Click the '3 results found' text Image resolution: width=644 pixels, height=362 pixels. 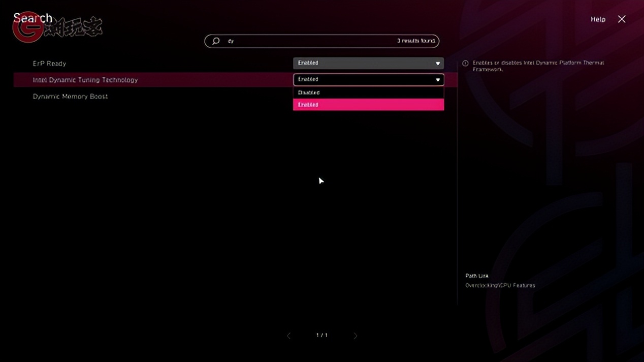pyautogui.click(x=416, y=41)
